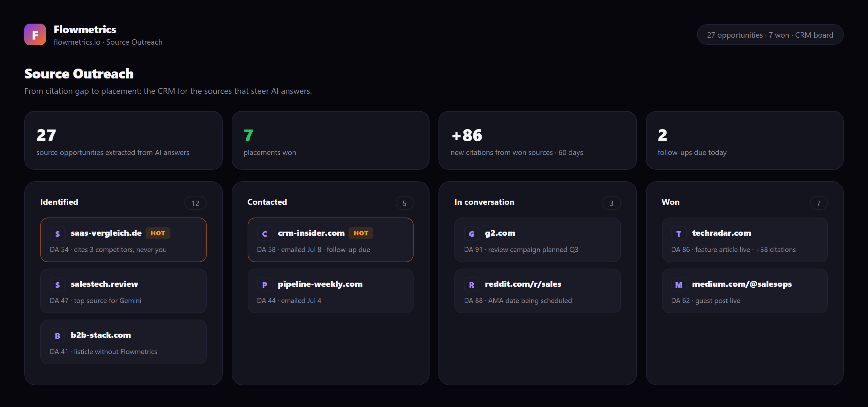Click the g2.com G avatar icon
Screen dimensions: 868x407
[x=472, y=233]
